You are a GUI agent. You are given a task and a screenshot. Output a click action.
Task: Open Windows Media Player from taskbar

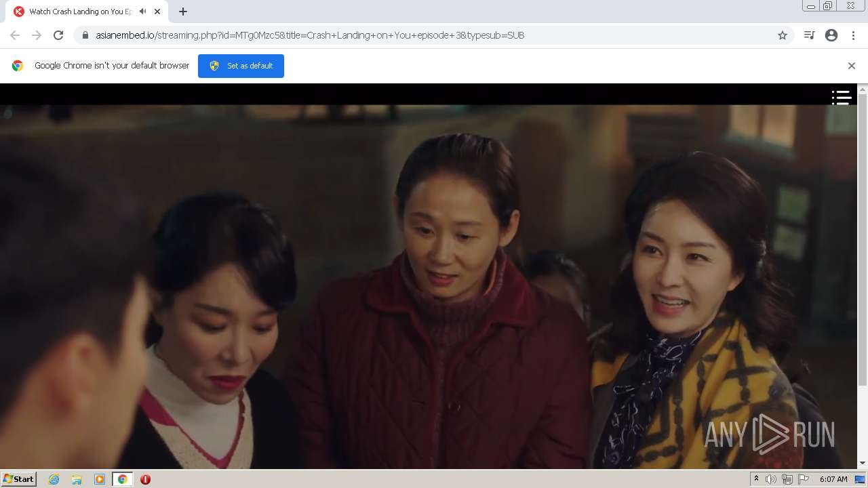click(100, 479)
